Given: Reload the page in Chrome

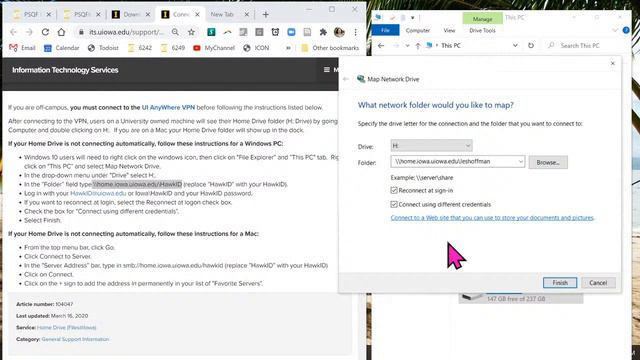Looking at the screenshot, I should pos(45,32).
